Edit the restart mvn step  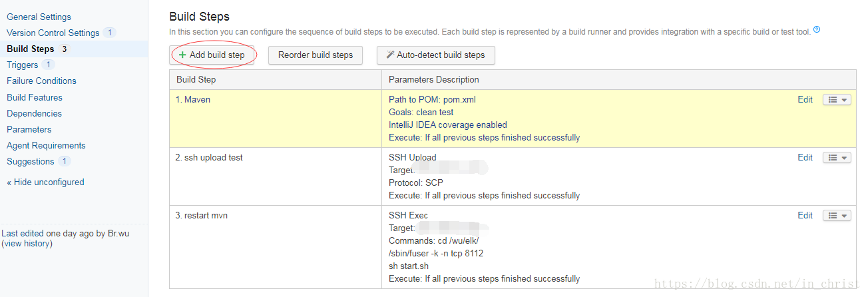[x=805, y=215]
